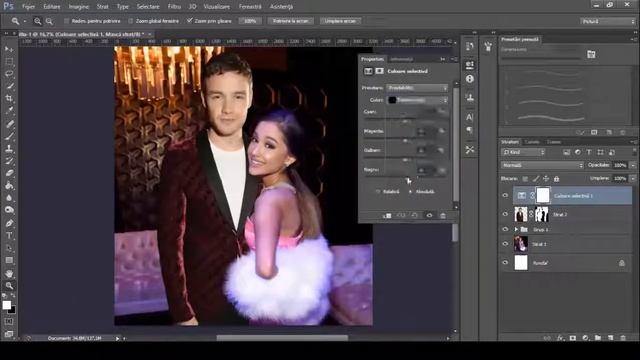Select the Hand tool

coord(9,273)
